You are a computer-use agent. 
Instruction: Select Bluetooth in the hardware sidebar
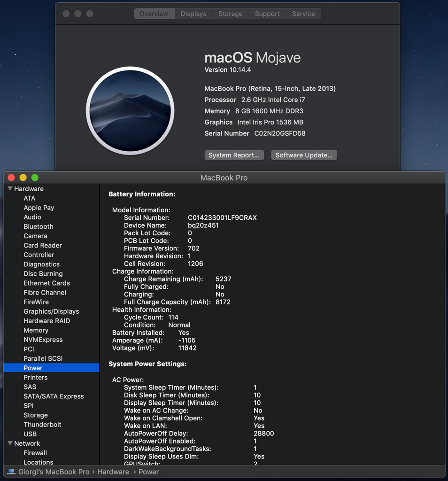[x=39, y=226]
